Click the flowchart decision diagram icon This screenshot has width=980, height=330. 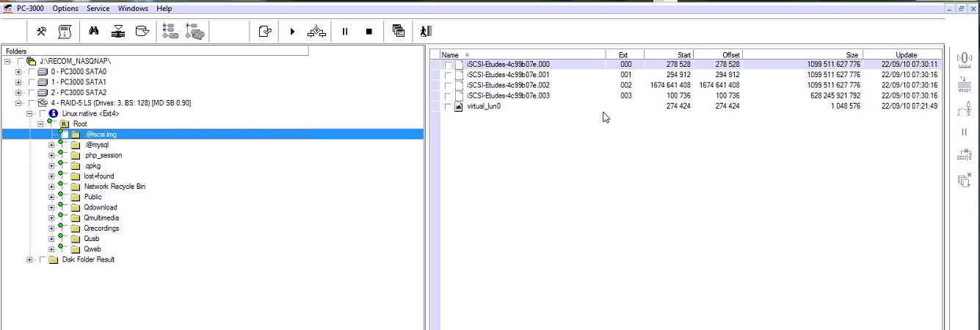317,31
